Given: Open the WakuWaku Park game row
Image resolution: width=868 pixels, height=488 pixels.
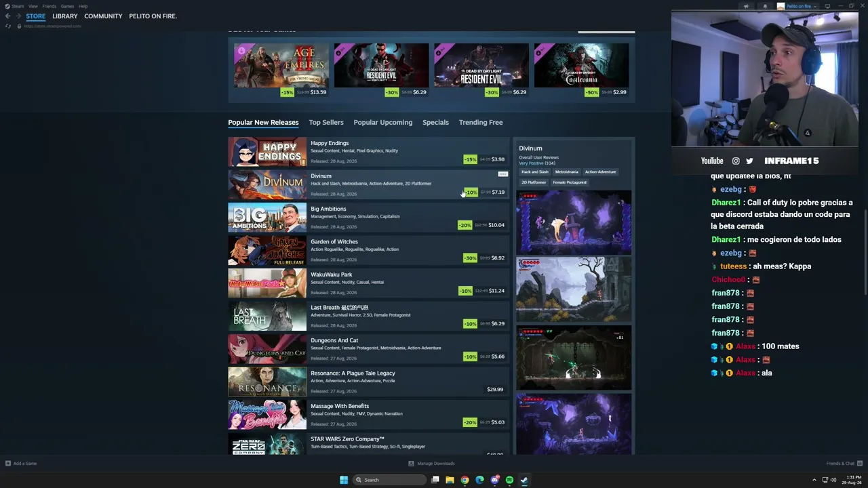Looking at the screenshot, I should [x=368, y=283].
